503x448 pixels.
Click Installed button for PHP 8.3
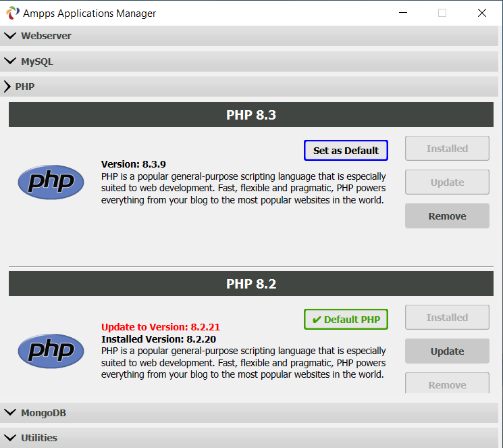click(447, 149)
